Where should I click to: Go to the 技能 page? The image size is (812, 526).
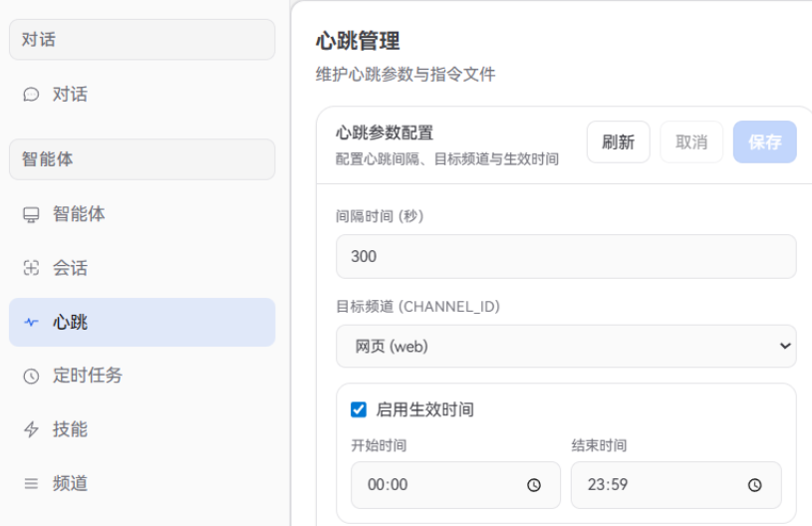[141, 429]
